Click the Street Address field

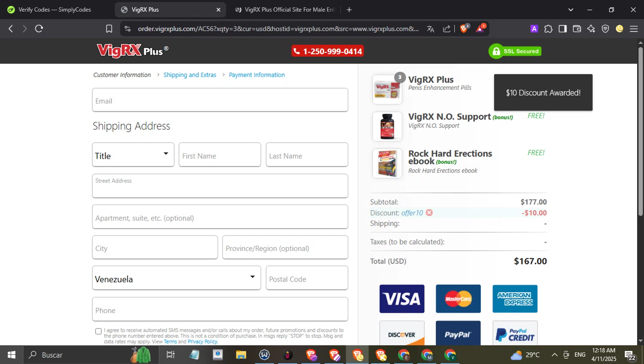220,186
